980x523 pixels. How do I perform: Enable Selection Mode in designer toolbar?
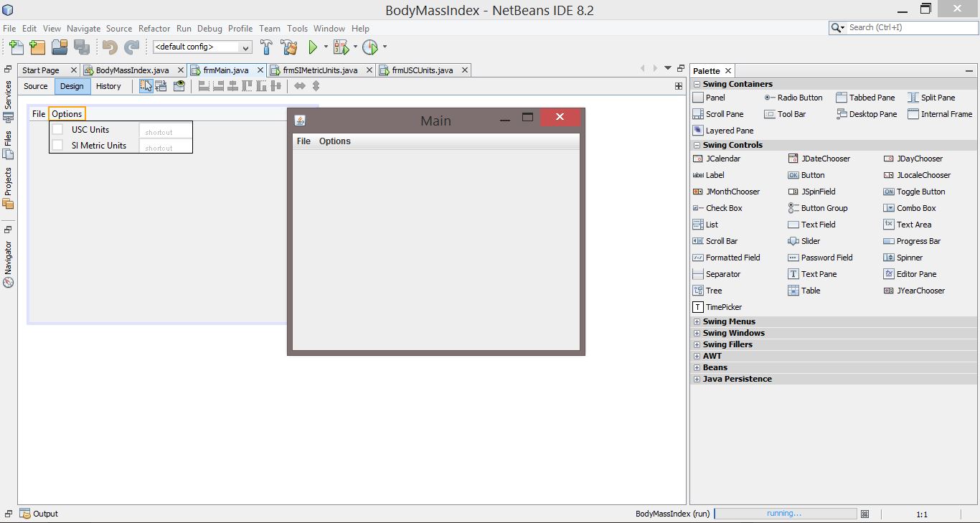146,86
